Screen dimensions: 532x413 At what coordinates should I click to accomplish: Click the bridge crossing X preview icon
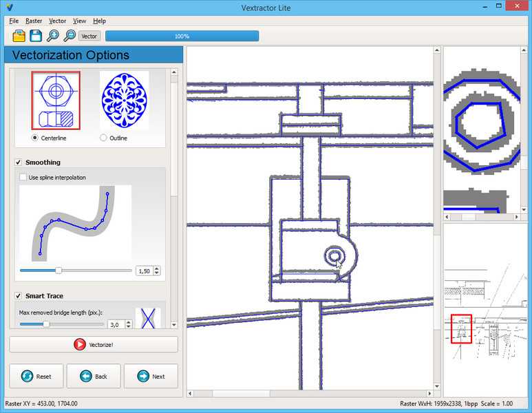click(x=147, y=318)
